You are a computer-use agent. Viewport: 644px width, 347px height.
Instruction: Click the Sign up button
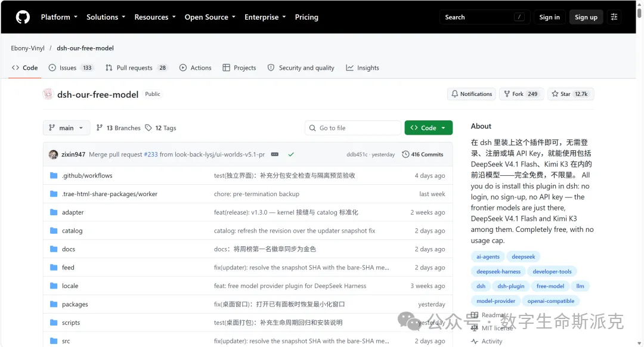tap(586, 17)
